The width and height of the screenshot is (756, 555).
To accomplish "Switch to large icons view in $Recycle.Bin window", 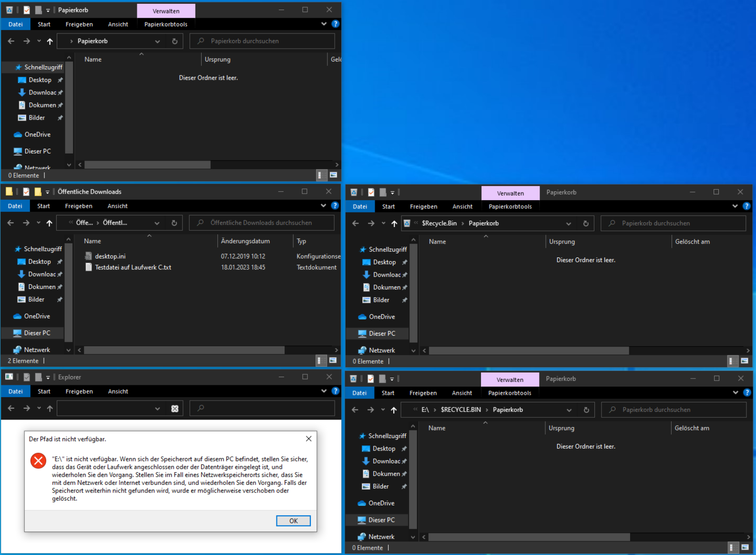I will coord(745,361).
